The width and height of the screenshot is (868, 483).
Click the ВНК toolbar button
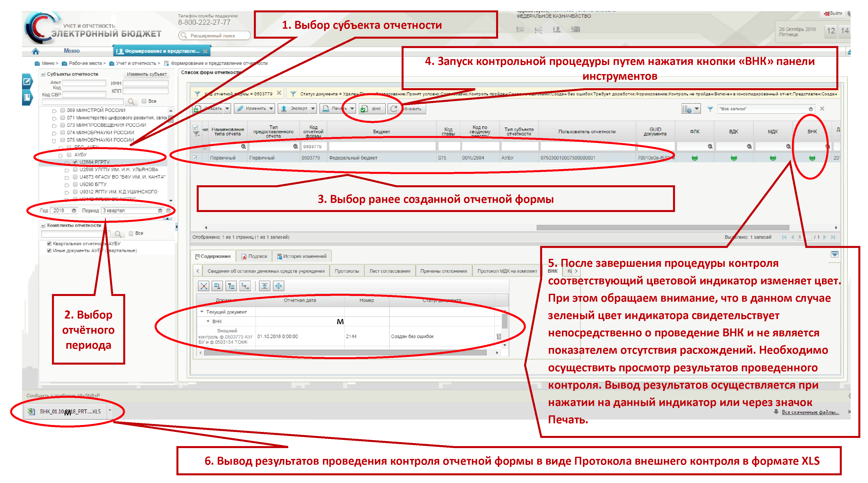tap(372, 108)
